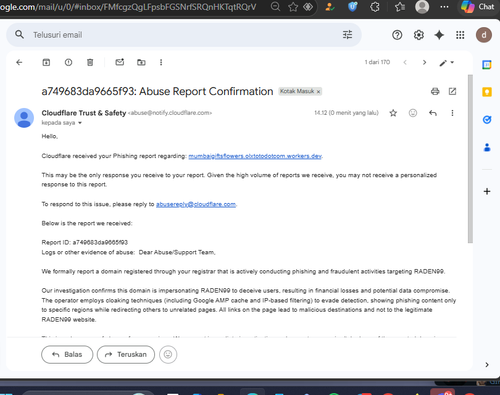Open browser zoom magnifier icon

(x=275, y=7)
